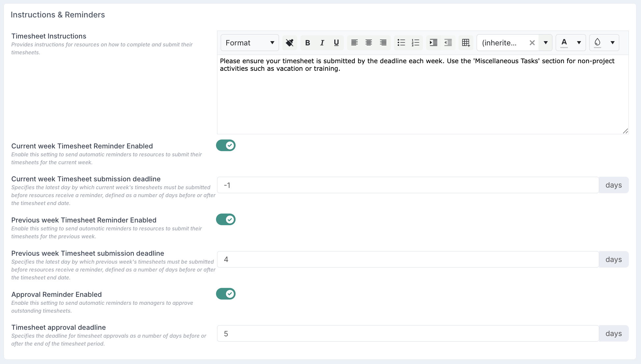The width and height of the screenshot is (641, 364).
Task: Center-align the instructions text
Action: coord(369,43)
